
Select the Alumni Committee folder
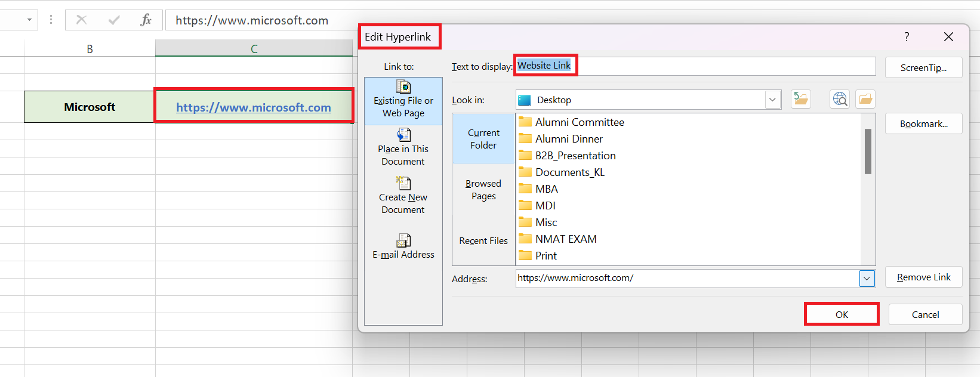tap(571, 122)
